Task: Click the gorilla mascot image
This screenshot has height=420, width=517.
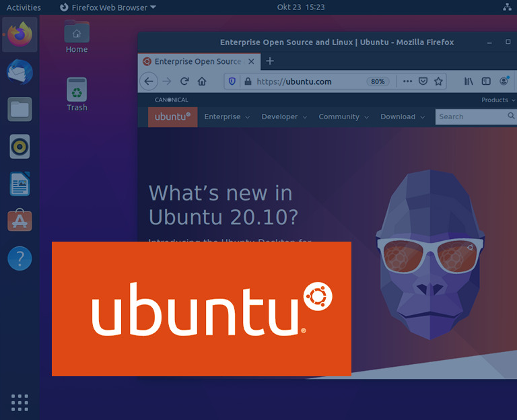Action: tap(429, 254)
